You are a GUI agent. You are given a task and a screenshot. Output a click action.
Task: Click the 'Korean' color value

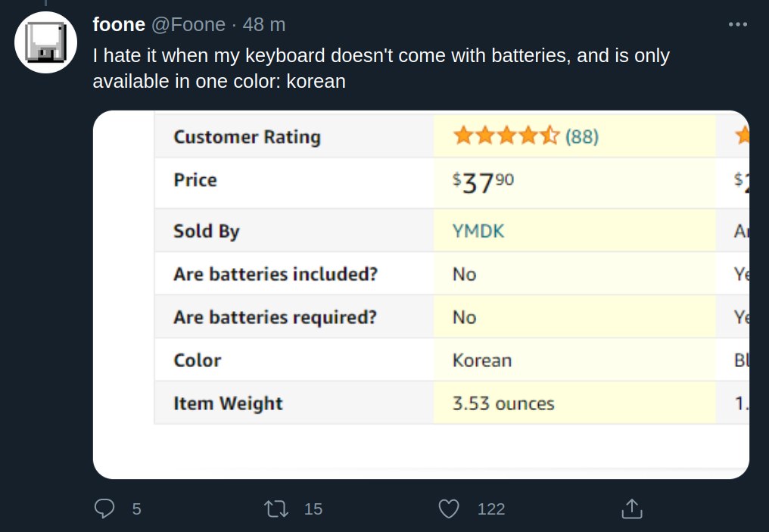pos(482,360)
